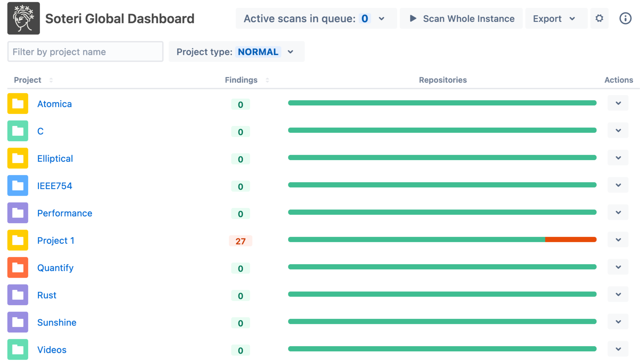Open settings via the gear icon
Viewport: 640px width, 364px height.
pos(599,19)
